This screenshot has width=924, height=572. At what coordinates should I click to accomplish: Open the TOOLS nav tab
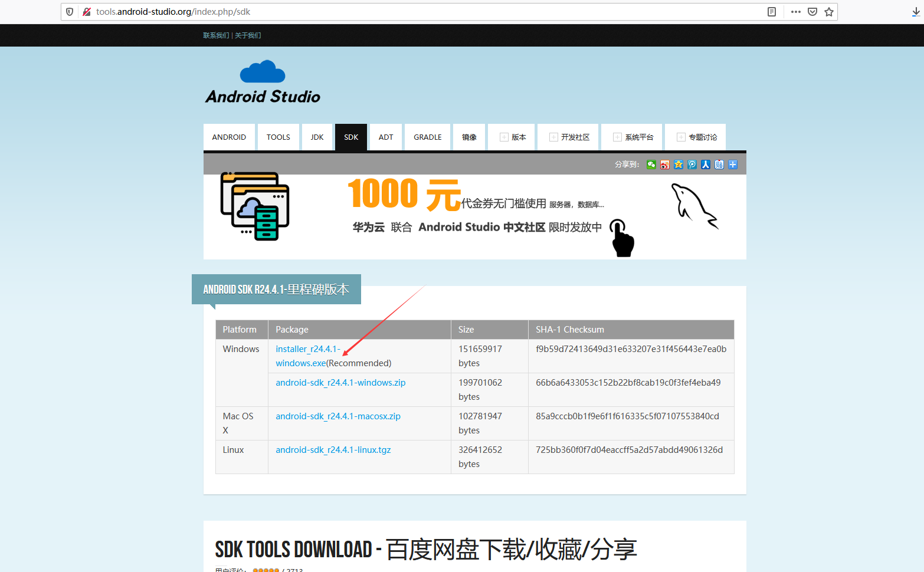click(x=278, y=137)
